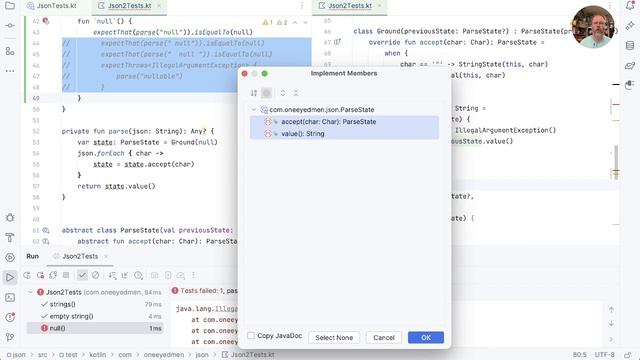Screen dimensions: 640x360
Task: Open test history clock icon
Action: (138, 276)
